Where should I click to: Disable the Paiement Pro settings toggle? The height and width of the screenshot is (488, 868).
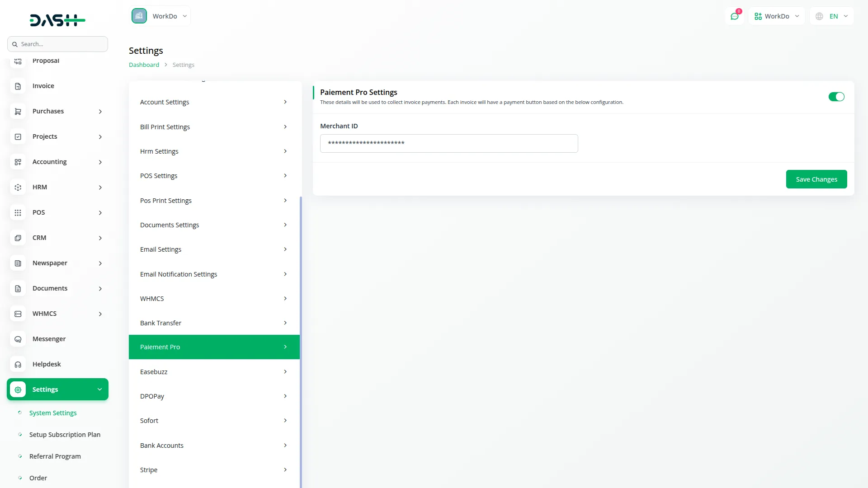tap(836, 97)
